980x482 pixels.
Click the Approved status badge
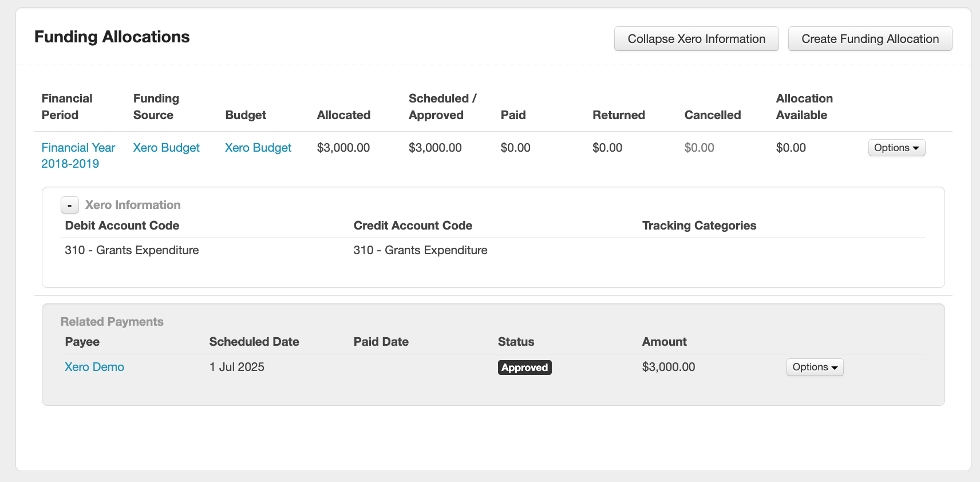pyautogui.click(x=524, y=368)
